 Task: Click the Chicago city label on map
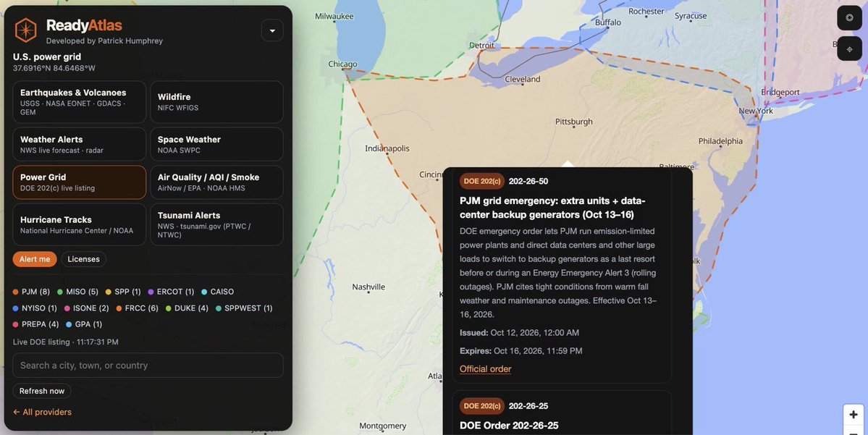(342, 64)
